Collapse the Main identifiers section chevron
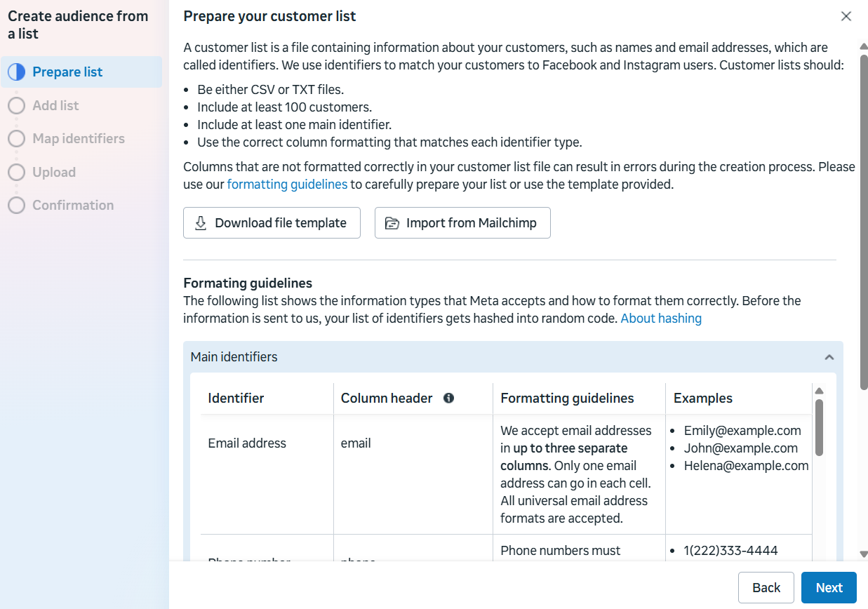The height and width of the screenshot is (609, 868). coord(829,357)
